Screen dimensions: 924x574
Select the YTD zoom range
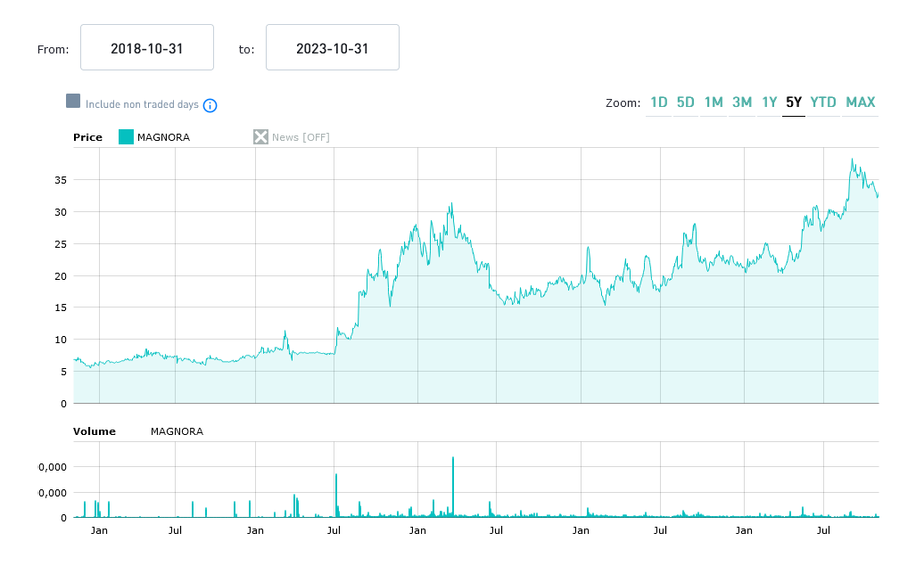[x=823, y=102]
